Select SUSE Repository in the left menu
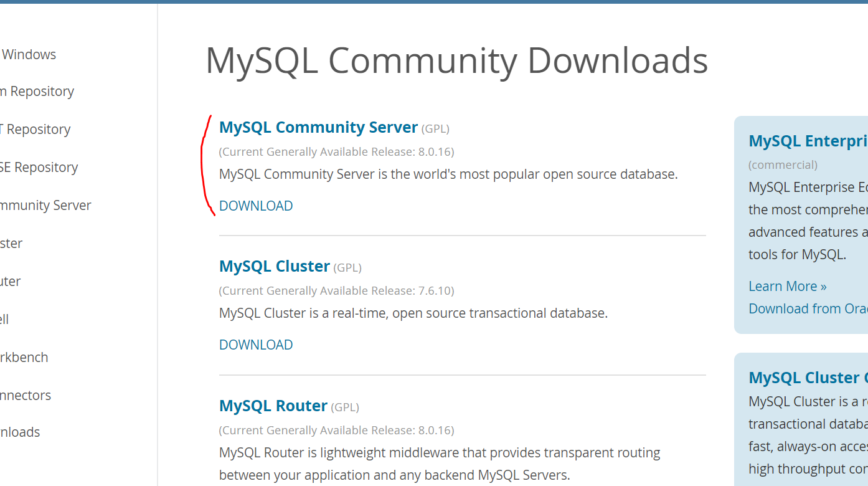868x486 pixels. (39, 167)
